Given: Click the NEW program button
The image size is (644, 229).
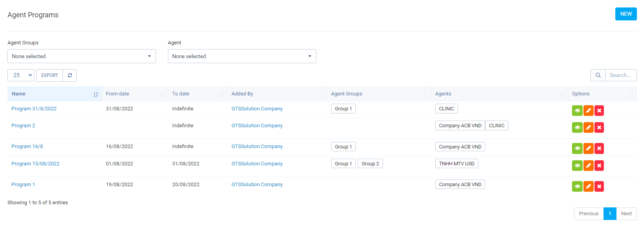Looking at the screenshot, I should pyautogui.click(x=626, y=14).
